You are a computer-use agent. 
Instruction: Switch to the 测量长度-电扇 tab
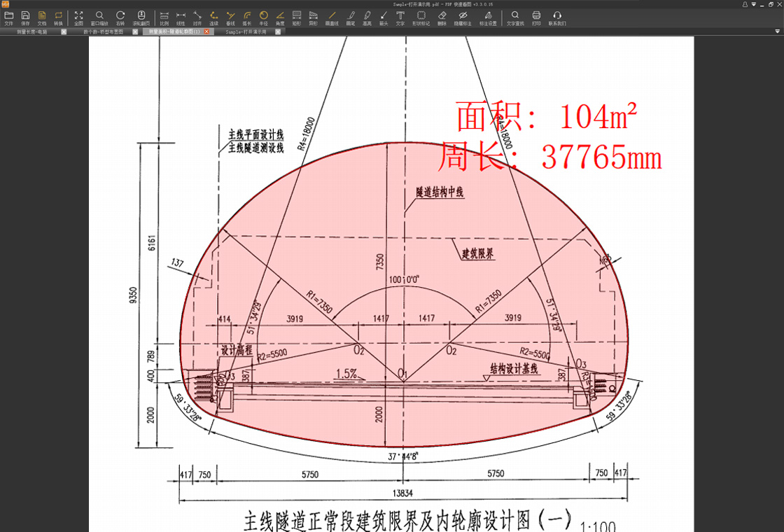point(32,31)
